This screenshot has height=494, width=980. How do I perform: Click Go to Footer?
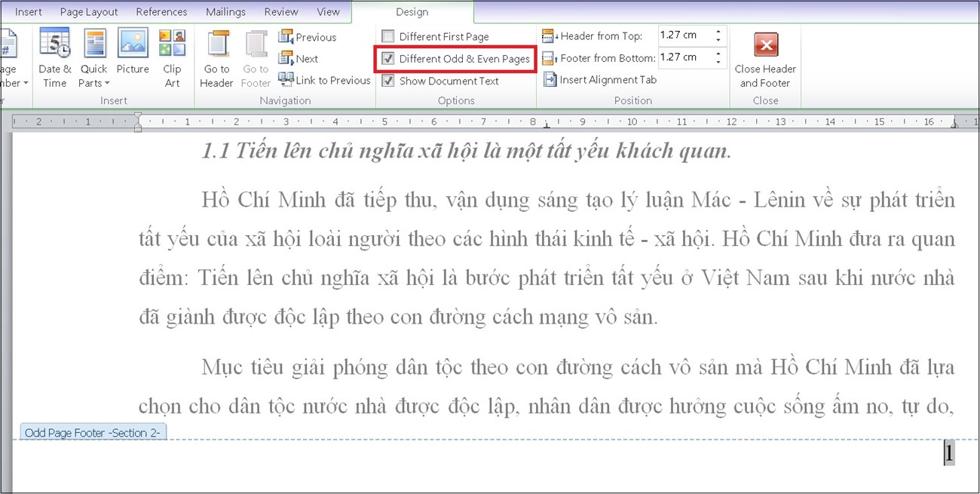[x=255, y=57]
